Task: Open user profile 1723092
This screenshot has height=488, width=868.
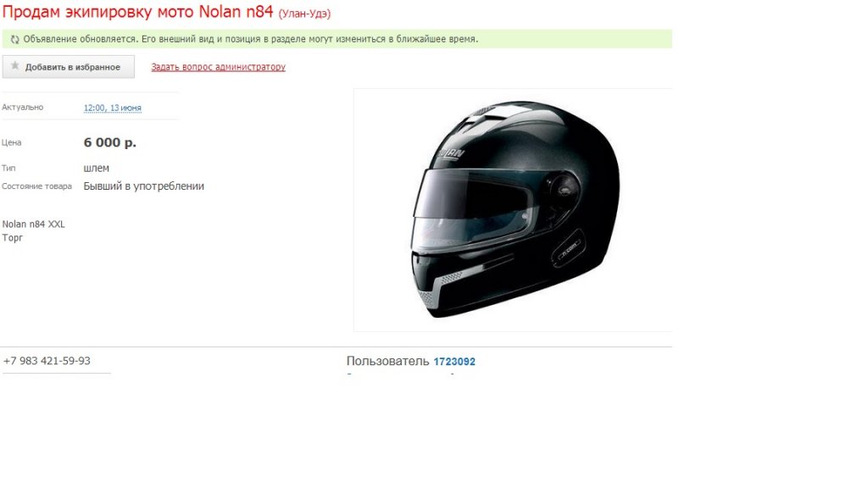Action: tap(454, 361)
